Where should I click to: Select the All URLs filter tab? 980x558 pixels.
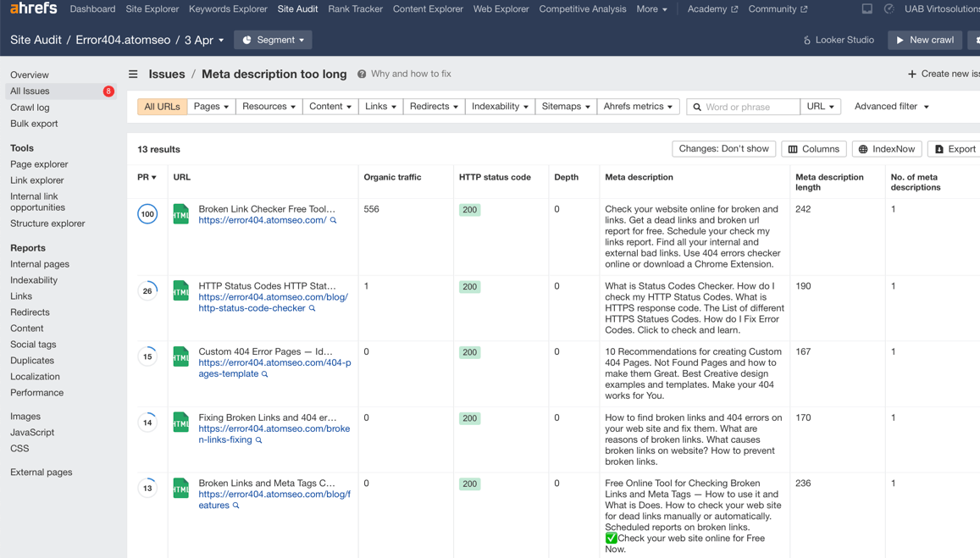point(162,107)
